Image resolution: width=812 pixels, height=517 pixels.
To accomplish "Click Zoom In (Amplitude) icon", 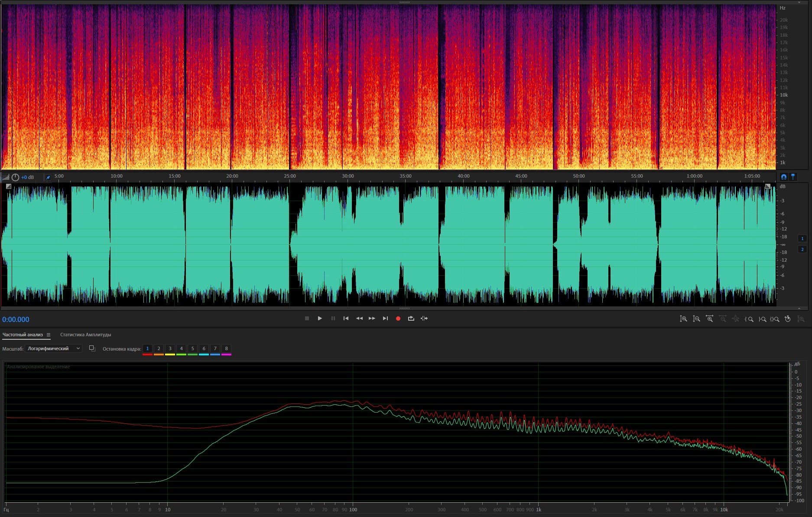I will point(683,319).
